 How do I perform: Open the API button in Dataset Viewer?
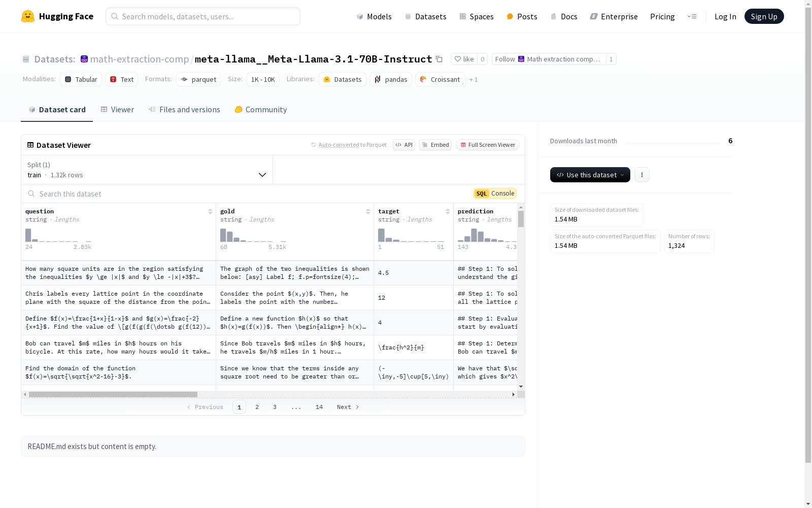click(404, 145)
